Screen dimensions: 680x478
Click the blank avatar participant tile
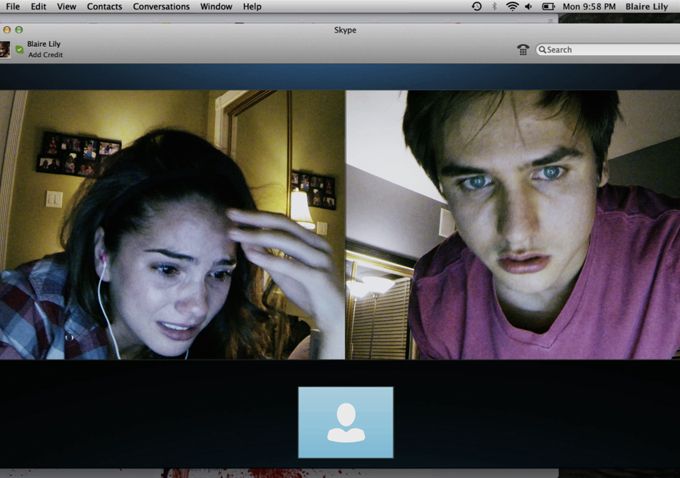click(x=346, y=422)
